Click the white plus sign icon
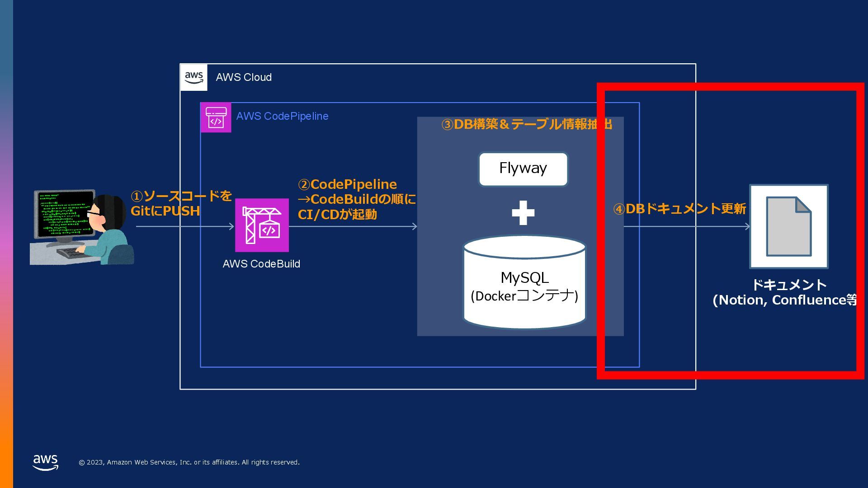The height and width of the screenshot is (488, 868). (523, 213)
